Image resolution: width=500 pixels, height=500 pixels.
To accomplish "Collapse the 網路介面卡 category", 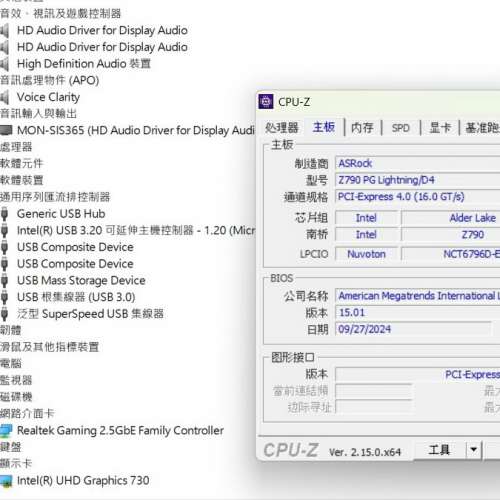I will pyautogui.click(x=27, y=414).
